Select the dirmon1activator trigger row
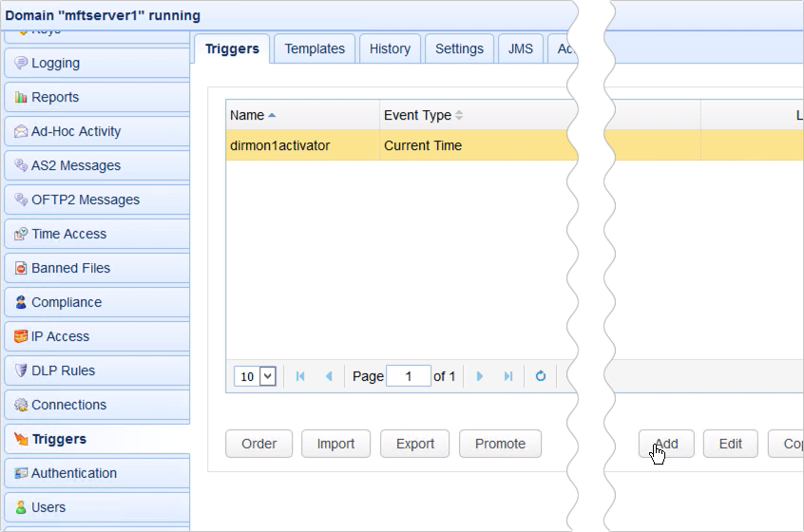Viewport: 804px width, 532px height. [302, 146]
